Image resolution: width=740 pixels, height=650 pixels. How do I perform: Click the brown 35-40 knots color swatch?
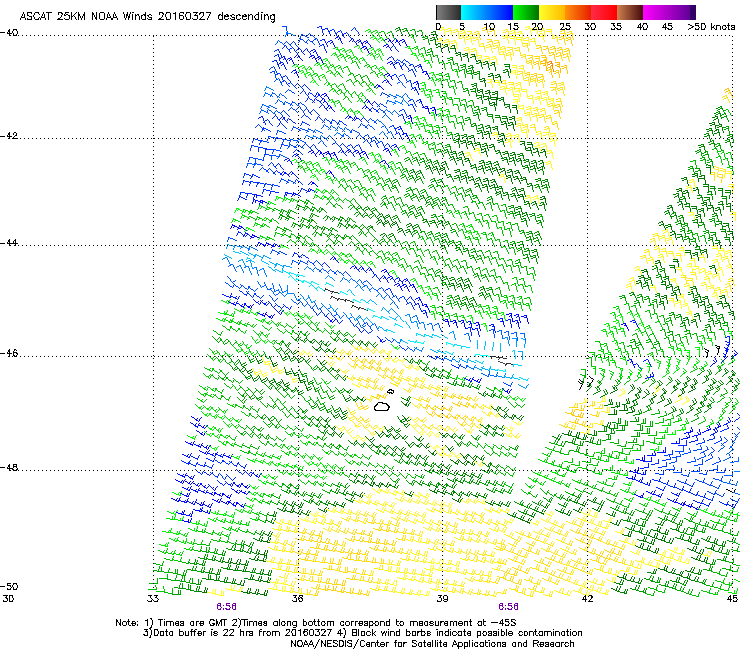(630, 12)
